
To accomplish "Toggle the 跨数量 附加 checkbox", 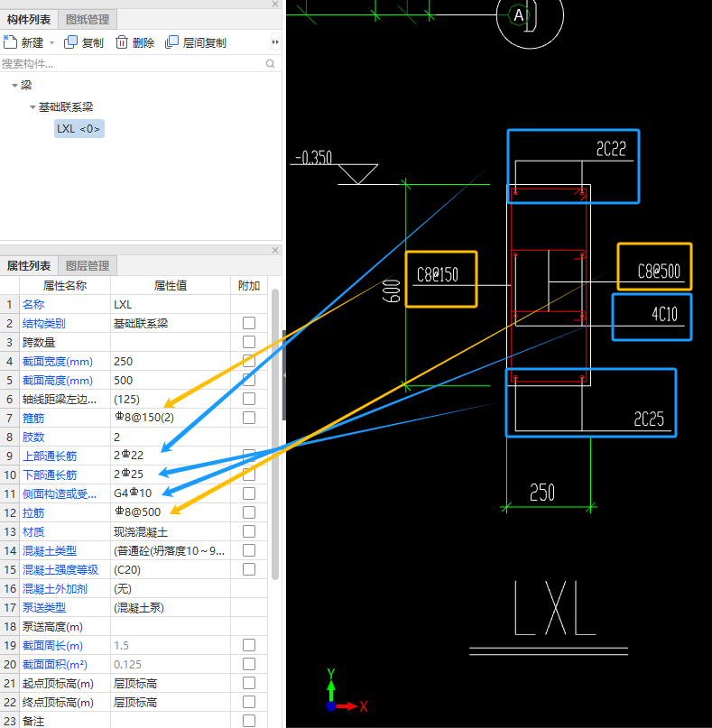I will tap(249, 342).
